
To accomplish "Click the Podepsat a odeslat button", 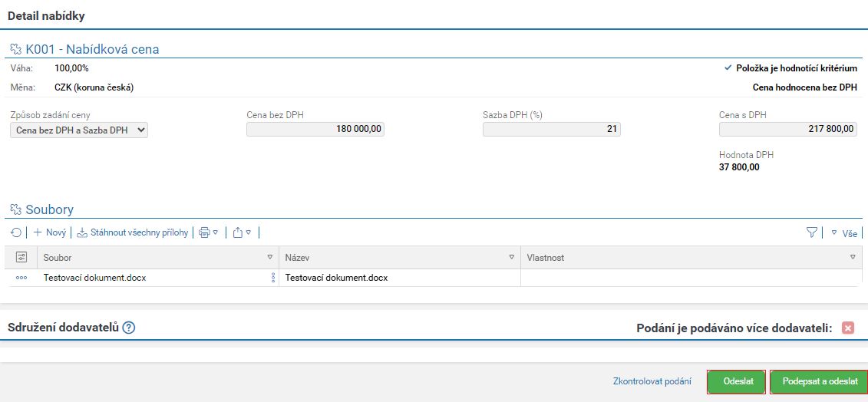I will [x=820, y=381].
